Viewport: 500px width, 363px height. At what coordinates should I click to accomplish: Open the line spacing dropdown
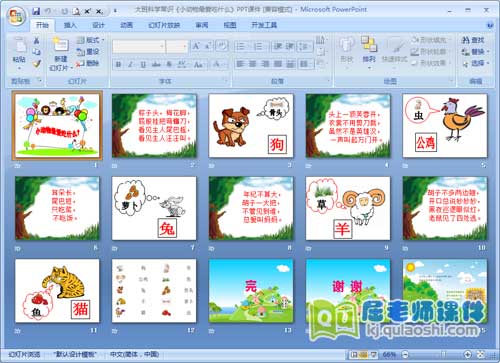(x=305, y=46)
